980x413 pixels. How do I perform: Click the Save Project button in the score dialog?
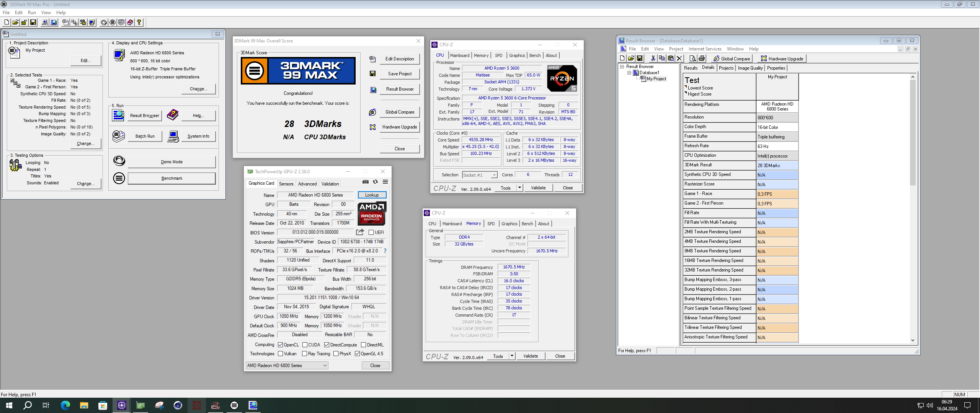coord(400,74)
